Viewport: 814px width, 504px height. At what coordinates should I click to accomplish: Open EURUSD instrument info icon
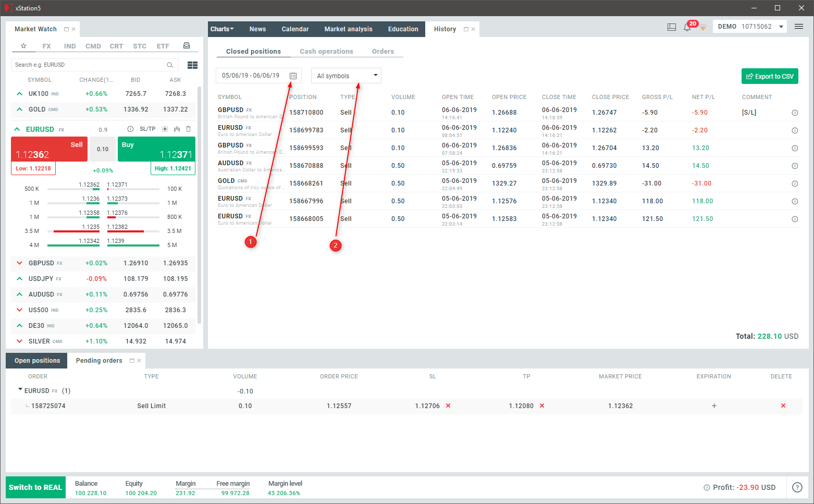click(x=130, y=129)
